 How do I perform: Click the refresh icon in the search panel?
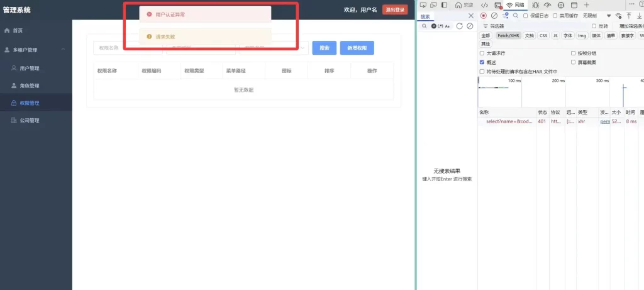[460, 26]
